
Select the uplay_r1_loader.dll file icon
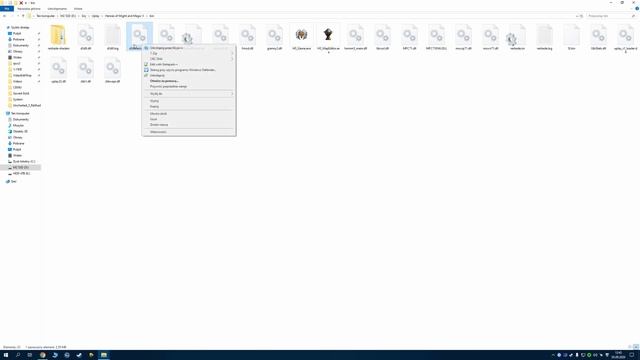(x=625, y=35)
